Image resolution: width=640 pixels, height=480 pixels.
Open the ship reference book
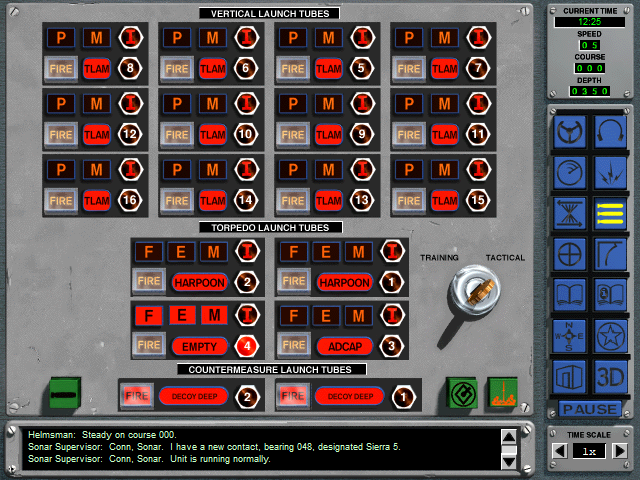570,295
